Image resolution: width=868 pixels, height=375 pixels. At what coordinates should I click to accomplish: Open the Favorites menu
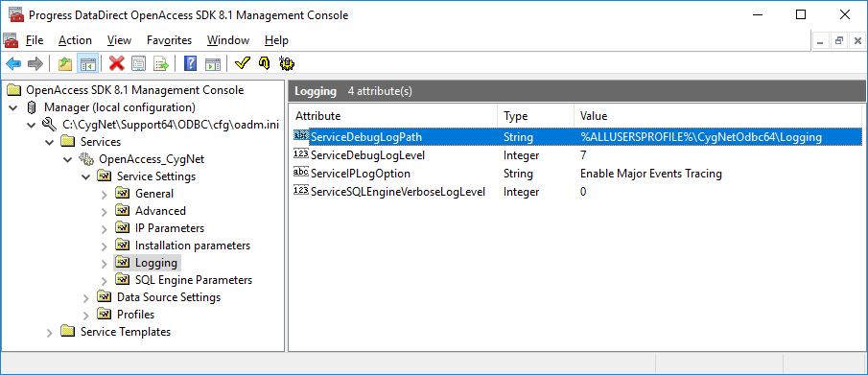pos(170,40)
